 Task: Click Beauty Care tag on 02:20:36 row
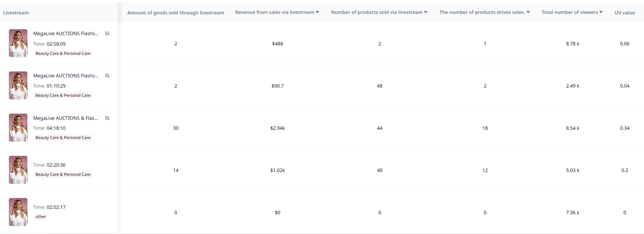(63, 174)
